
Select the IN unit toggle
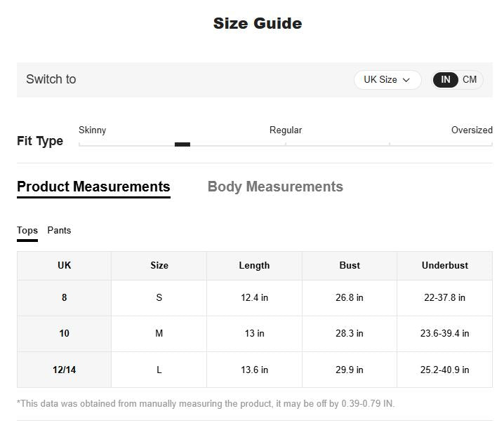click(x=445, y=80)
